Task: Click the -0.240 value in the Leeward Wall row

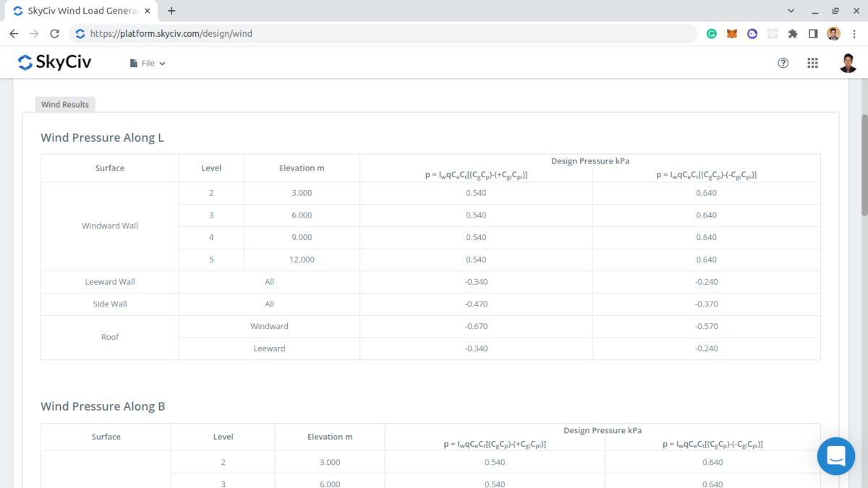Action: coord(706,282)
